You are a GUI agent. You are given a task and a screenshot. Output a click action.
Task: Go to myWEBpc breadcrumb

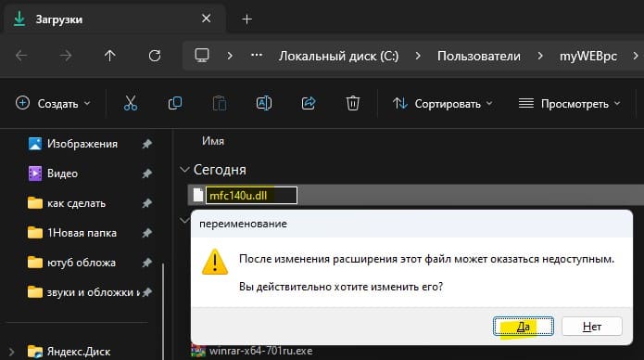tap(588, 56)
